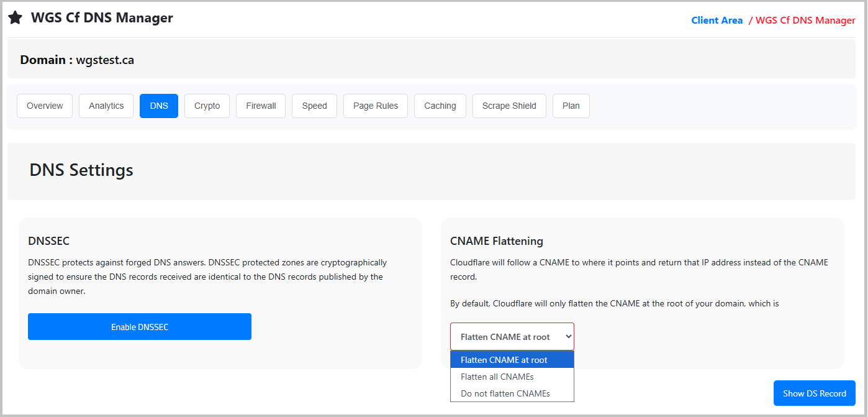Go to the Plan tab
This screenshot has height=417, width=868.
point(571,106)
